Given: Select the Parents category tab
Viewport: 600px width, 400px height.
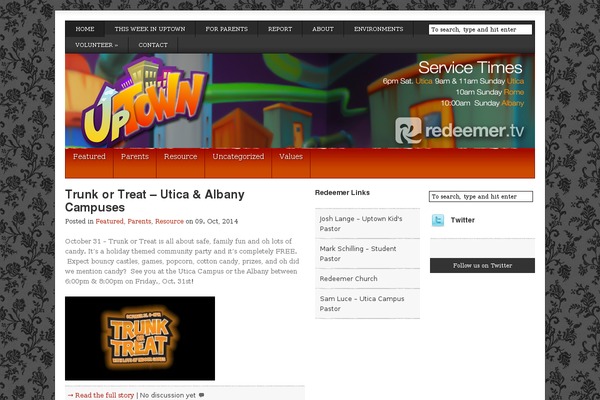Looking at the screenshot, I should point(135,163).
